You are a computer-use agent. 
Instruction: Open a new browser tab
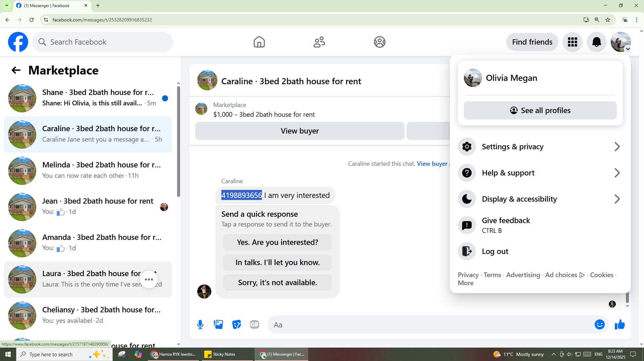(98, 5)
